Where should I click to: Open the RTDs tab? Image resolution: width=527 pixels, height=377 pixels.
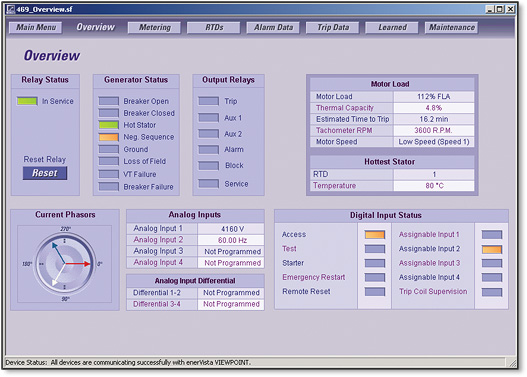pos(214,28)
